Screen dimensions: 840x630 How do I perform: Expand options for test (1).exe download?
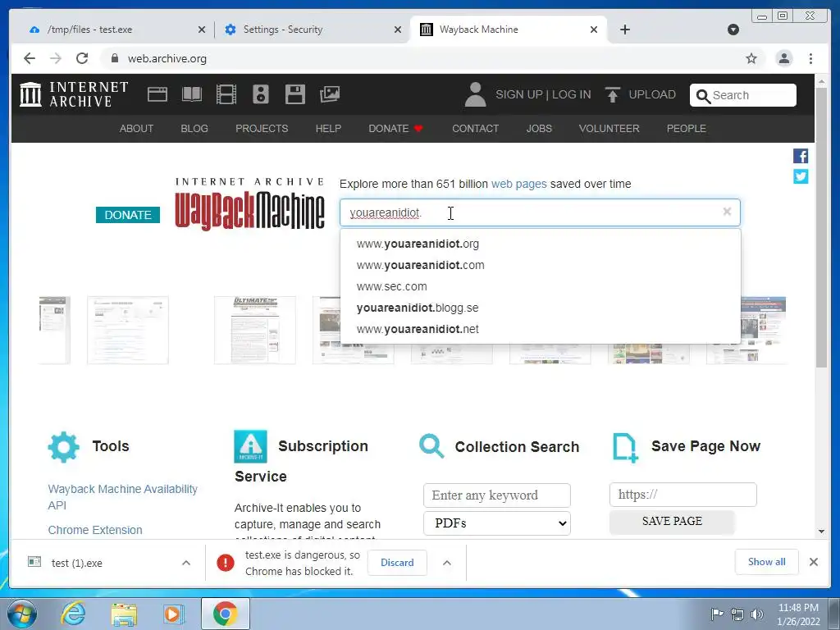coord(186,563)
